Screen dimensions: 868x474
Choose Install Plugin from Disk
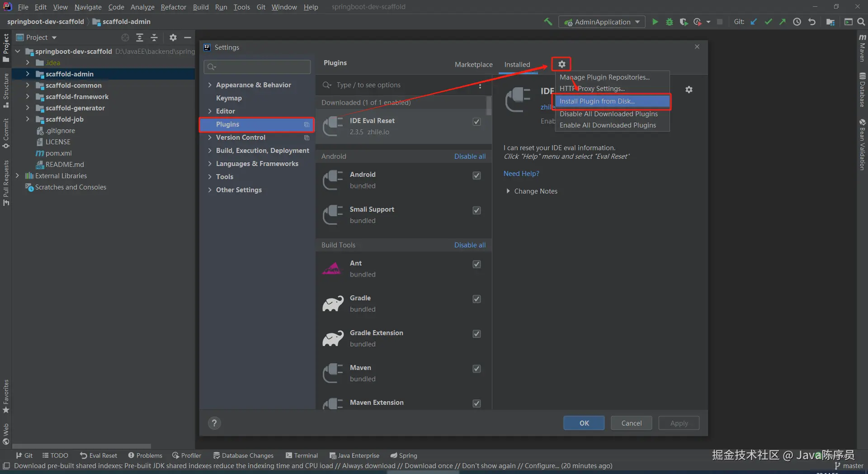[613, 101]
